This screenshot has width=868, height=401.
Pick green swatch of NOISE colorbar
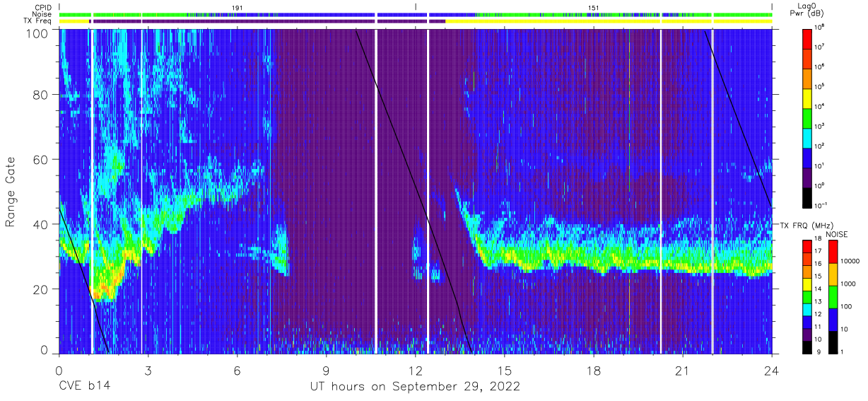[x=832, y=296]
